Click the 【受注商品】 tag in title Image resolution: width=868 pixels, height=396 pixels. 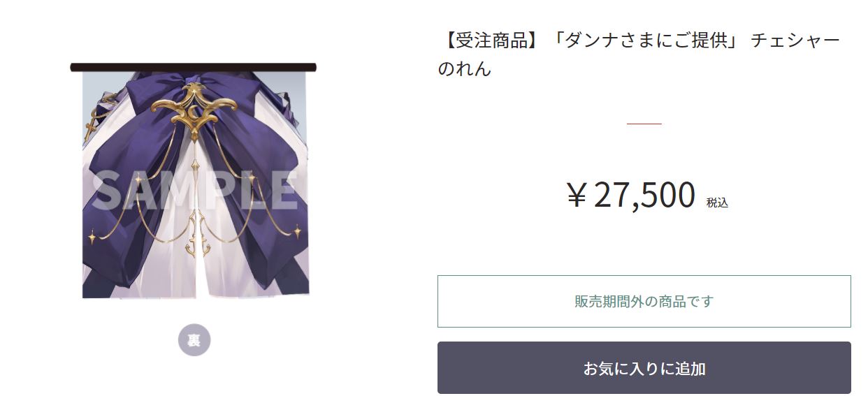pos(491,41)
